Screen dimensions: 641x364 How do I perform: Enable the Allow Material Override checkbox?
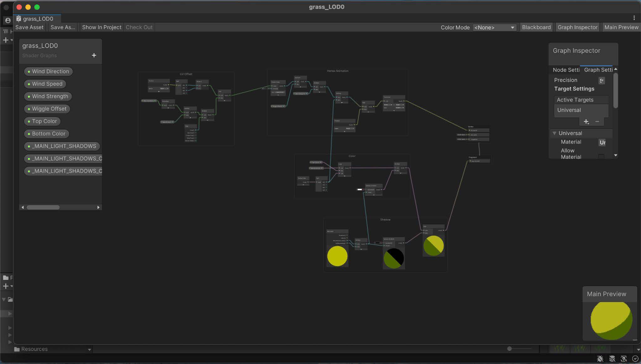pyautogui.click(x=601, y=156)
